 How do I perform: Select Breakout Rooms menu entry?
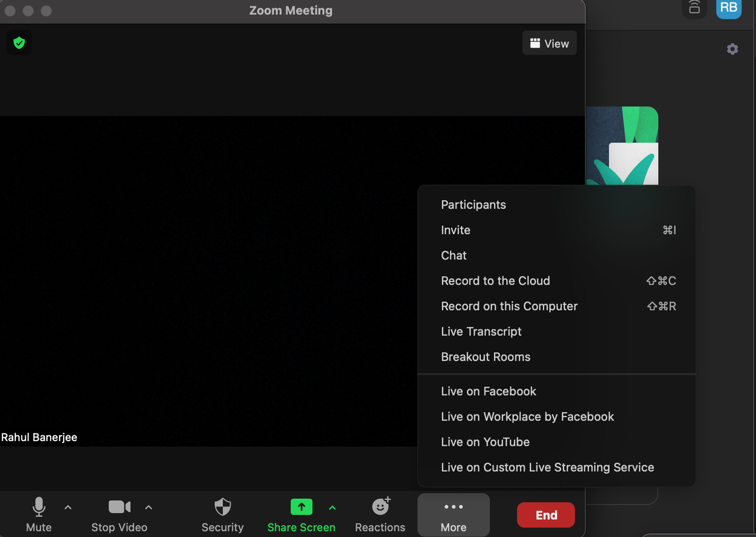point(485,357)
